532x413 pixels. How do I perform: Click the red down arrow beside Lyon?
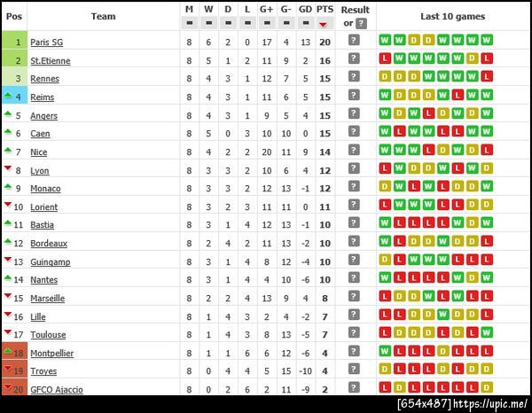(8, 168)
